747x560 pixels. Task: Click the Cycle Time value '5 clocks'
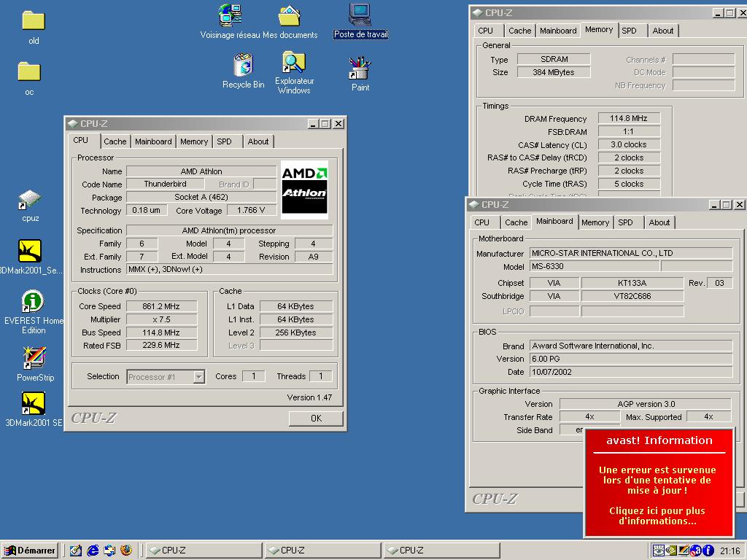tap(629, 184)
